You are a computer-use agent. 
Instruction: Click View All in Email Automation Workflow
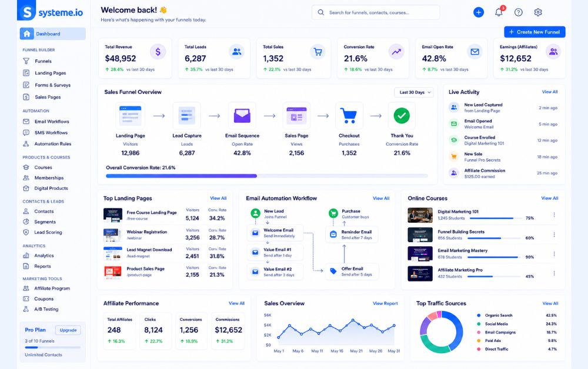click(381, 198)
